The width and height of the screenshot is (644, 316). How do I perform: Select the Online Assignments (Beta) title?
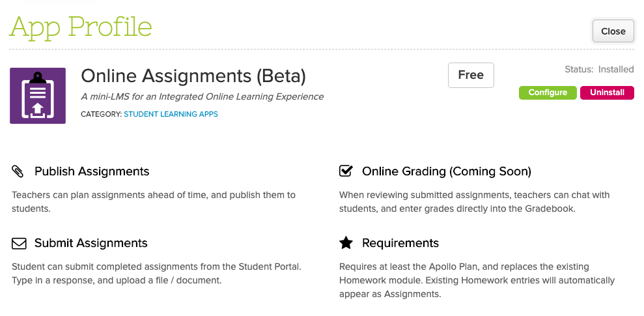click(193, 76)
